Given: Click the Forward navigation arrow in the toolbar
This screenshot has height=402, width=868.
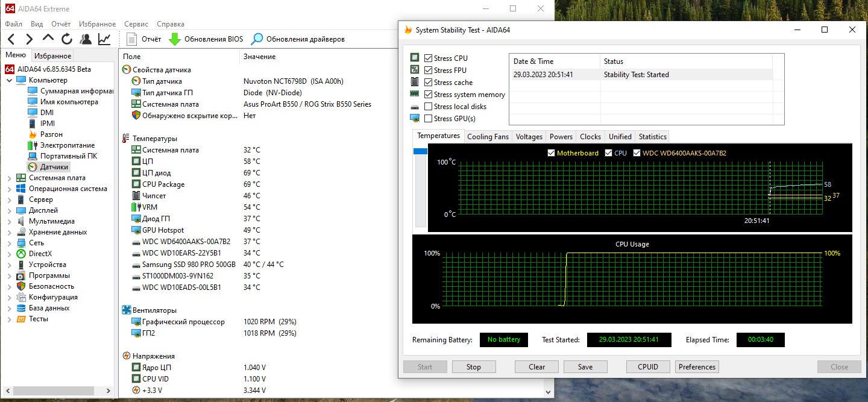Looking at the screenshot, I should tap(29, 39).
